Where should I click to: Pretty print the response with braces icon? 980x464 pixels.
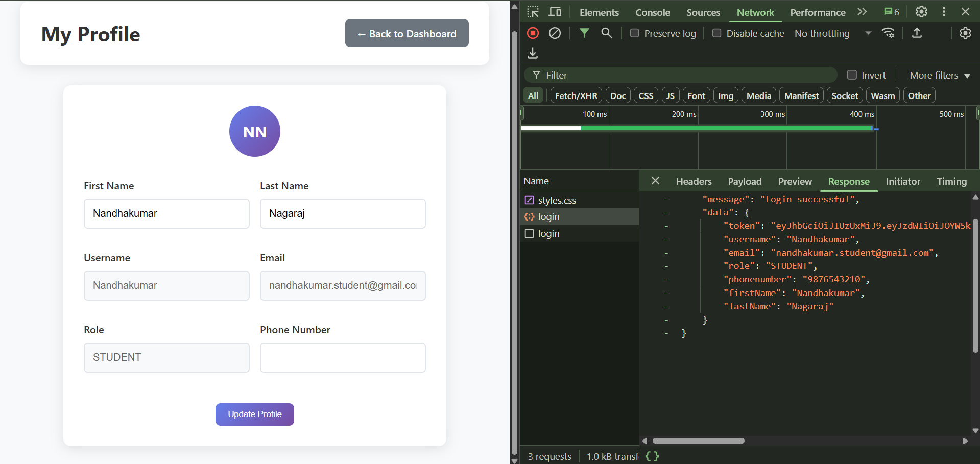[x=652, y=456]
